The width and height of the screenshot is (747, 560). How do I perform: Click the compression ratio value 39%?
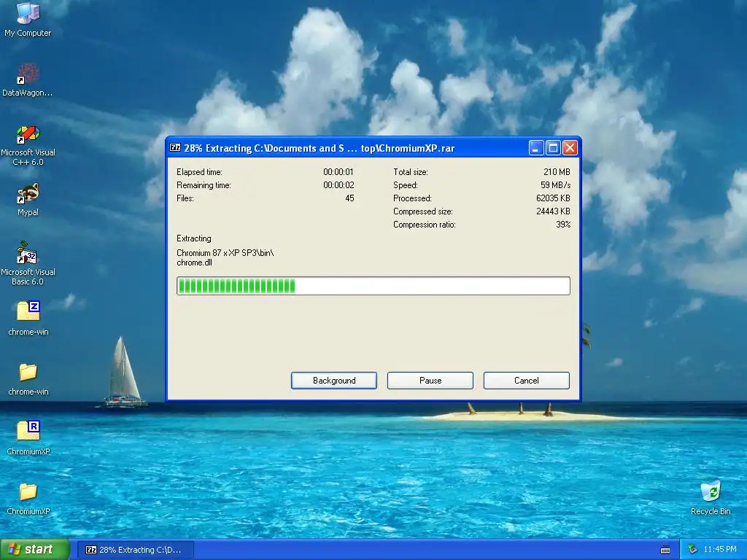(x=563, y=225)
